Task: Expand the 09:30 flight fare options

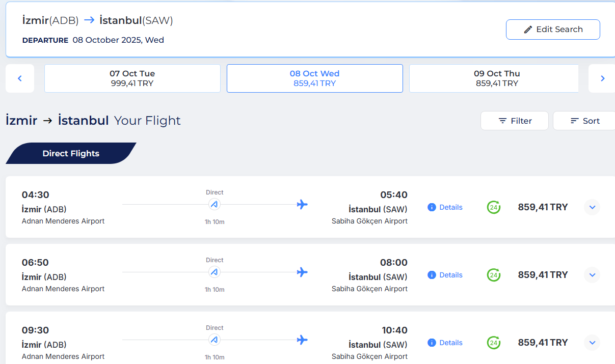Action: click(x=592, y=343)
